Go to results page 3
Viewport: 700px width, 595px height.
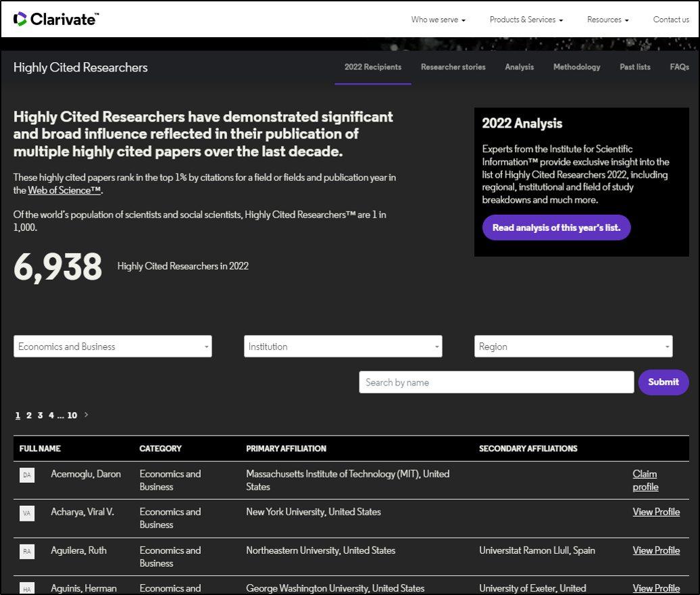tap(40, 415)
